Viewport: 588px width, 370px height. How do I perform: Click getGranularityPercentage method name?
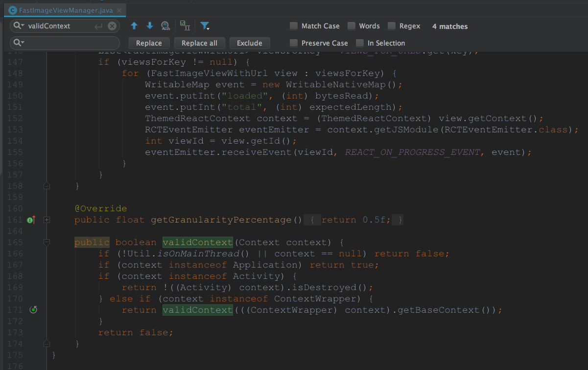(x=221, y=220)
